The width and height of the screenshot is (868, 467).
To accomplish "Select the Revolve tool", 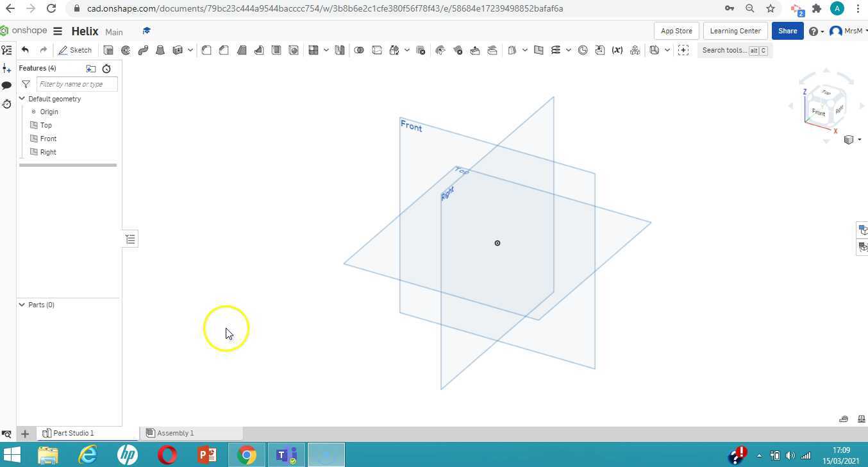I will [126, 50].
